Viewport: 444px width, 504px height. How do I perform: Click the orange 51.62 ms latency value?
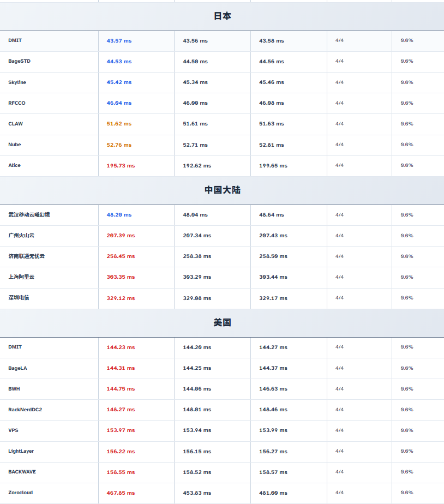pyautogui.click(x=119, y=124)
